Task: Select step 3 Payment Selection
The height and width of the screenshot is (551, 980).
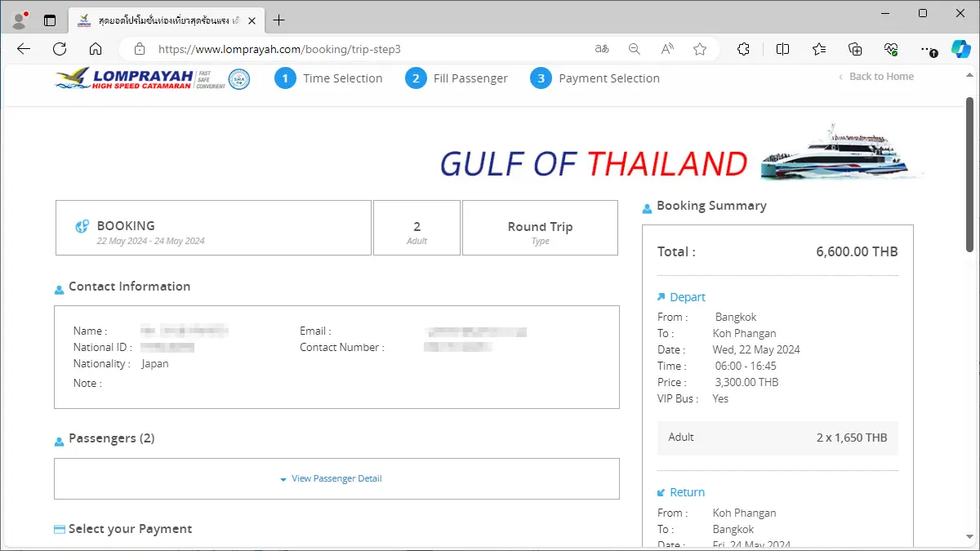Action: point(595,78)
